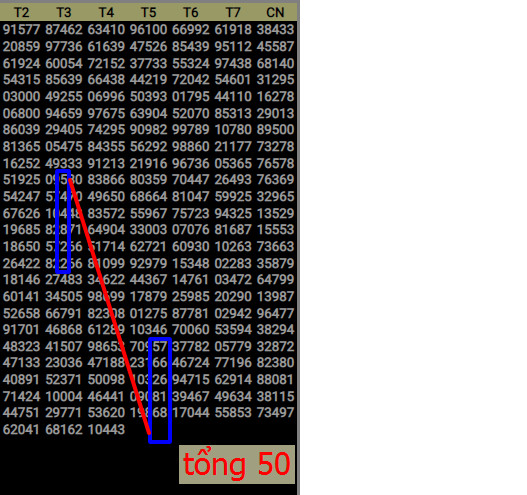Click number 91577 in first row
The image size is (527, 495).
click(22, 30)
